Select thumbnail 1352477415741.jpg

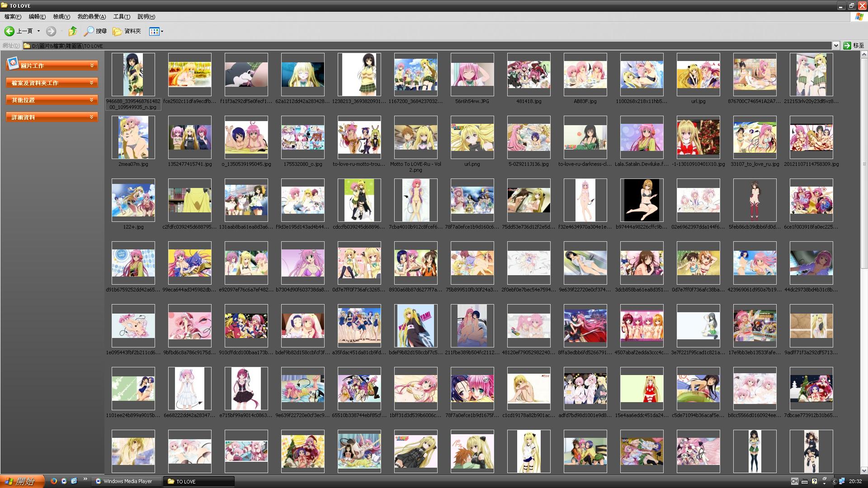tap(190, 137)
